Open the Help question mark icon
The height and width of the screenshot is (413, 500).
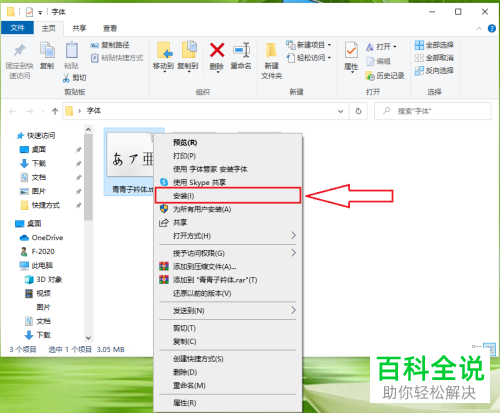point(492,29)
